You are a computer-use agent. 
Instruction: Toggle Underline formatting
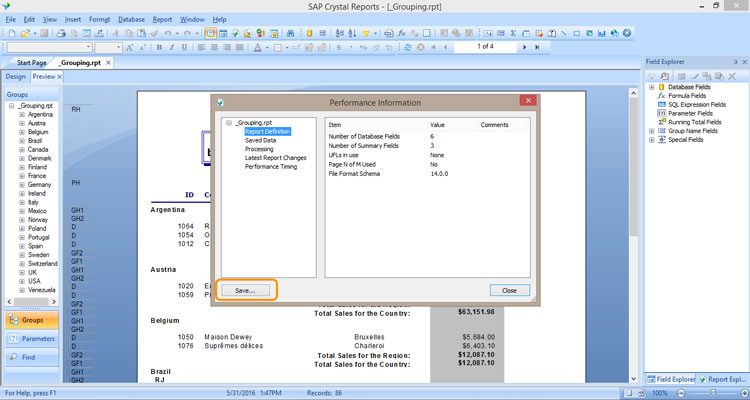click(184, 47)
